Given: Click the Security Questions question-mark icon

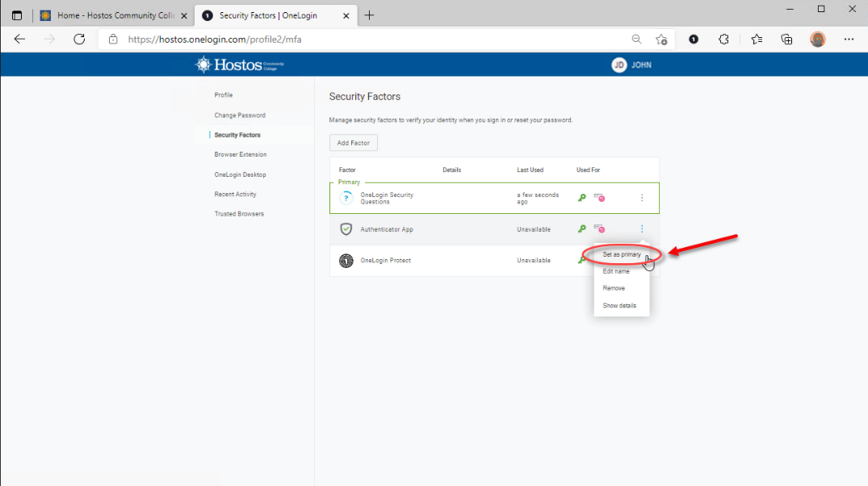Looking at the screenshot, I should tap(346, 198).
